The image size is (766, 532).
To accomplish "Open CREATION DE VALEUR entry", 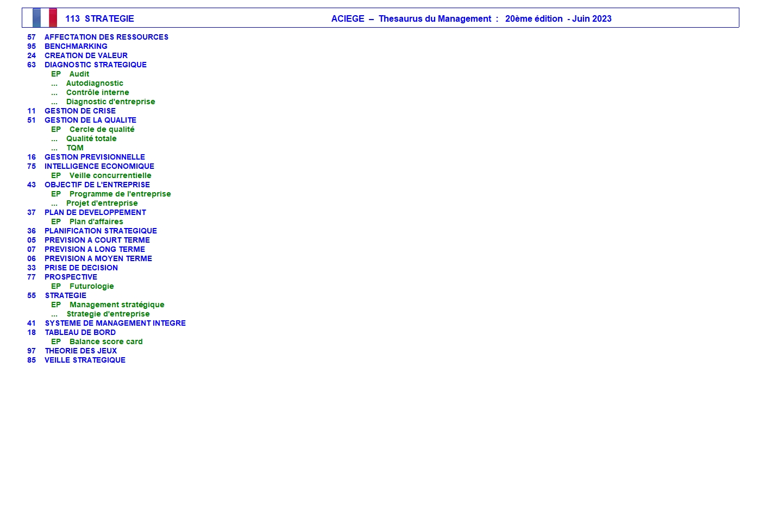I will [x=86, y=55].
